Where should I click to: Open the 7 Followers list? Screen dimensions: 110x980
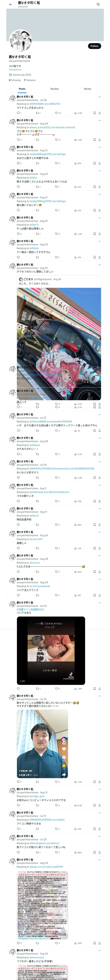coord(30,80)
